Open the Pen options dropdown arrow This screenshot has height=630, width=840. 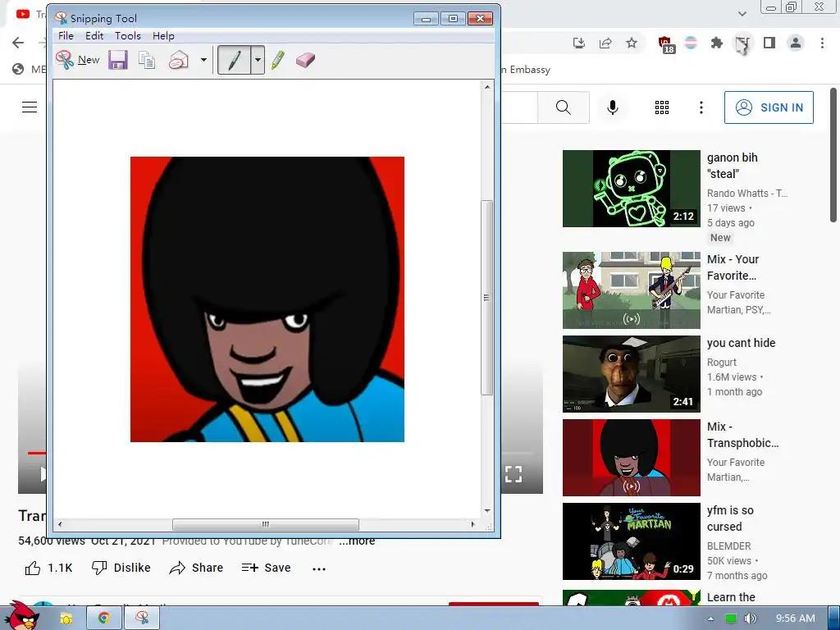point(258,60)
